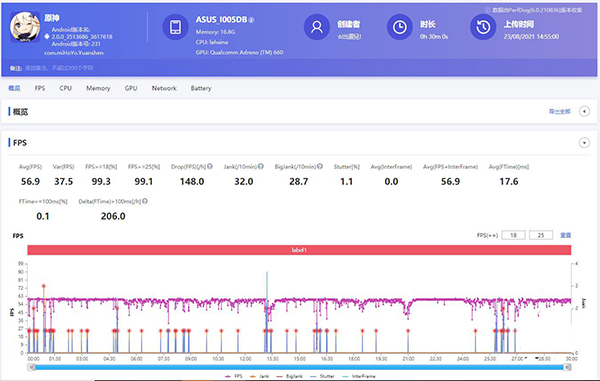Click the Avg(FPS) value 56.9
The image size is (600, 381).
coord(30,181)
